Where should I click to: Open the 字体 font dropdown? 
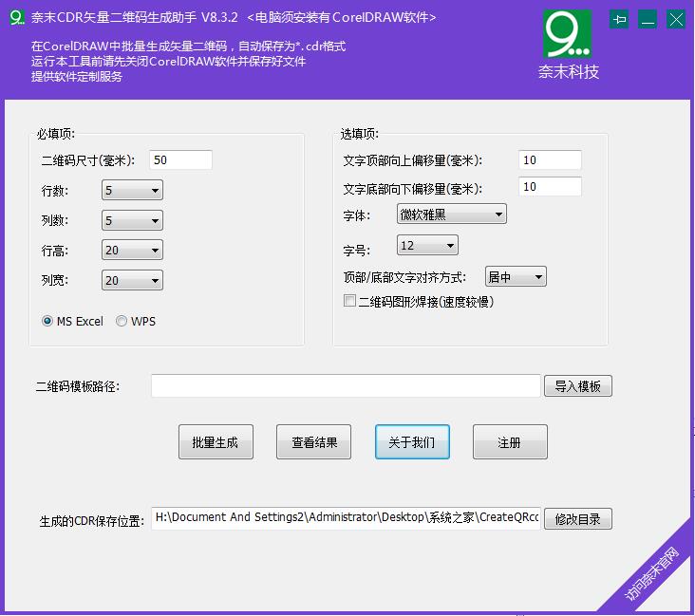tap(451, 215)
